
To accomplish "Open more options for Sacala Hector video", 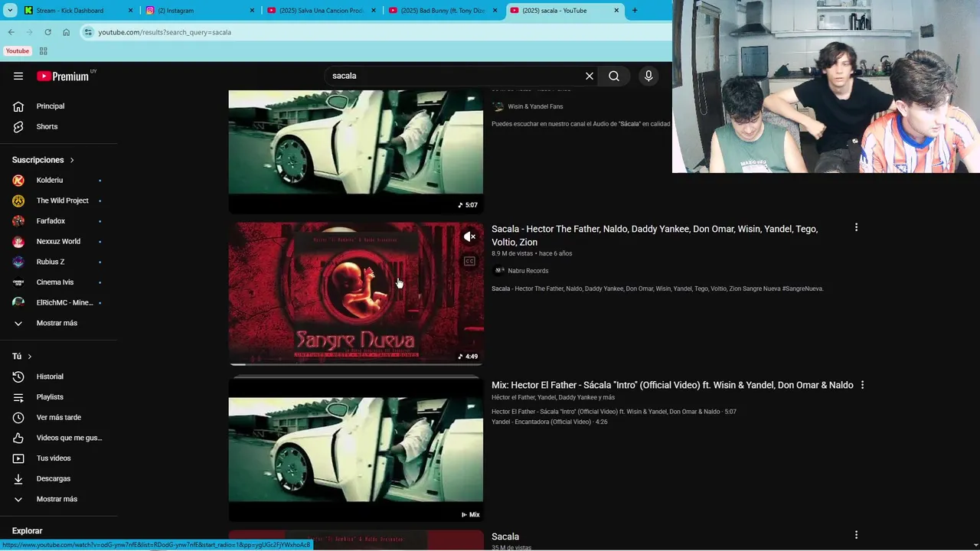I will 856,227.
